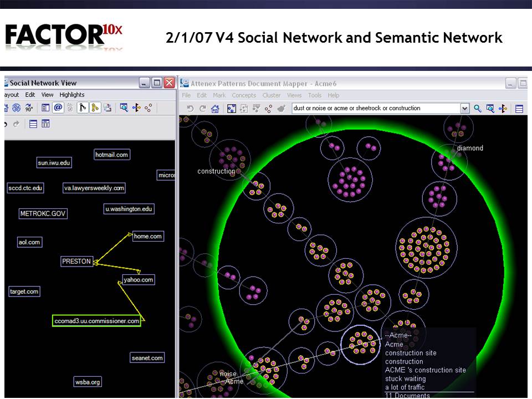532x399 pixels.
Task: Toggle the black branch-link toolbar button
Action: pos(83,108)
